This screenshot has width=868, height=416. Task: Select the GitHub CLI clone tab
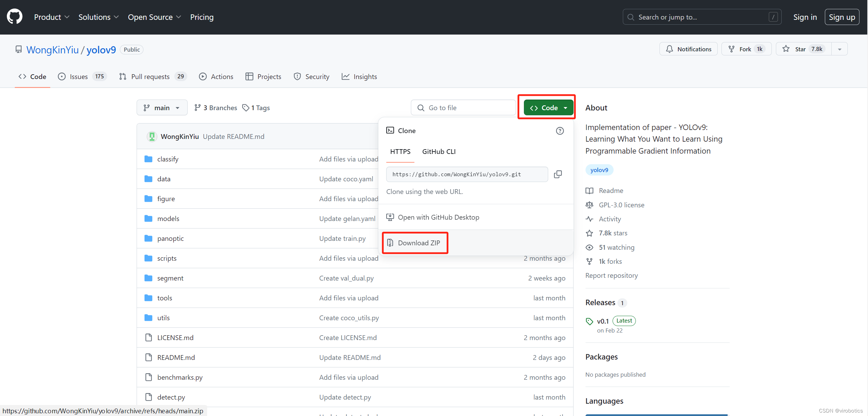pos(439,152)
